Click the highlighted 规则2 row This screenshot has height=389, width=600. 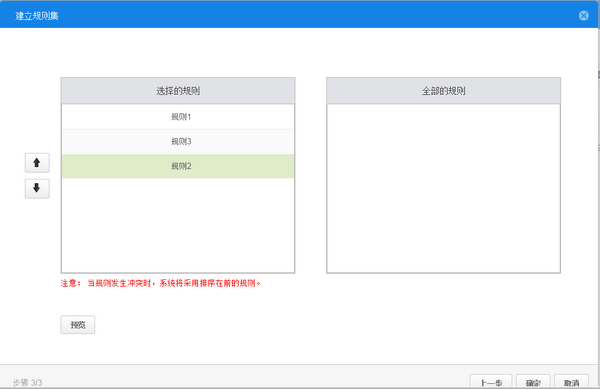click(178, 166)
